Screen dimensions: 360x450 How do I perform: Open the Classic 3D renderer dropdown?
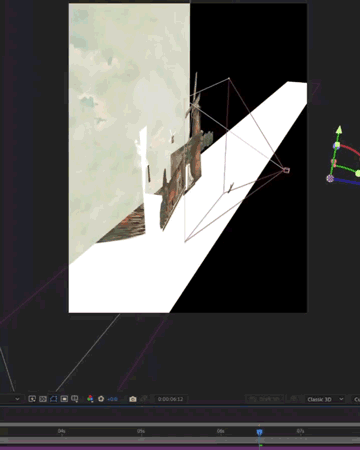(325, 399)
